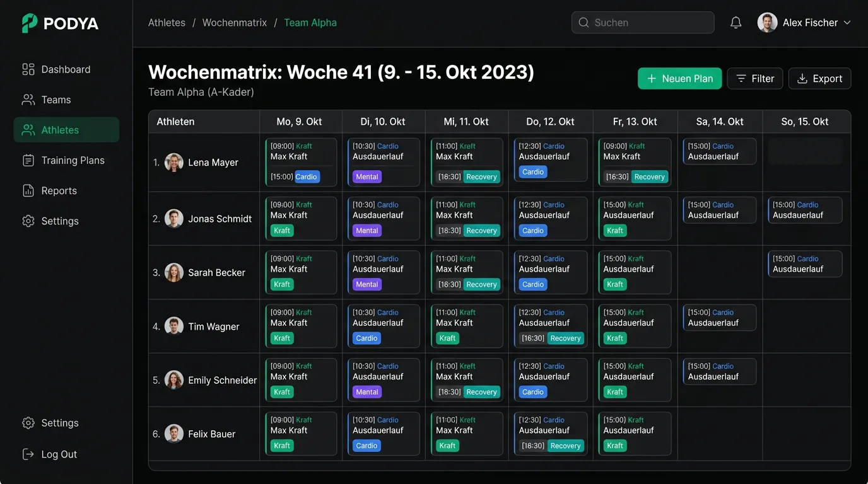Click Lena Mayer's purple Mental tag on Tuesday

coord(367,177)
